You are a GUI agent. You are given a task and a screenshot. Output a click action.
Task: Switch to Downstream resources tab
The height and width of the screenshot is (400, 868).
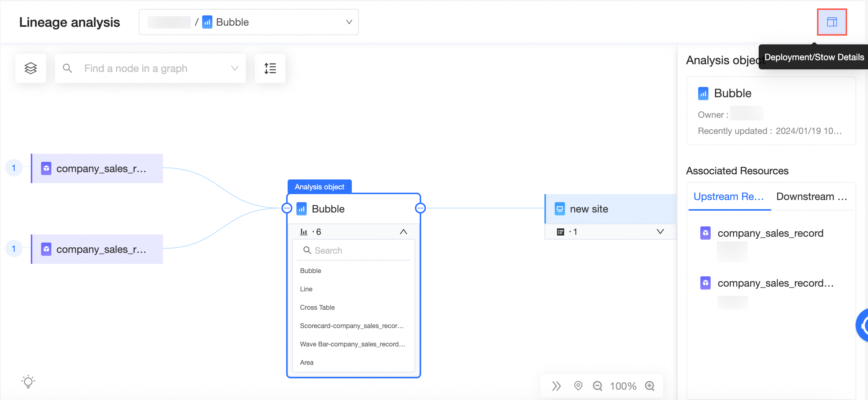coord(812,197)
